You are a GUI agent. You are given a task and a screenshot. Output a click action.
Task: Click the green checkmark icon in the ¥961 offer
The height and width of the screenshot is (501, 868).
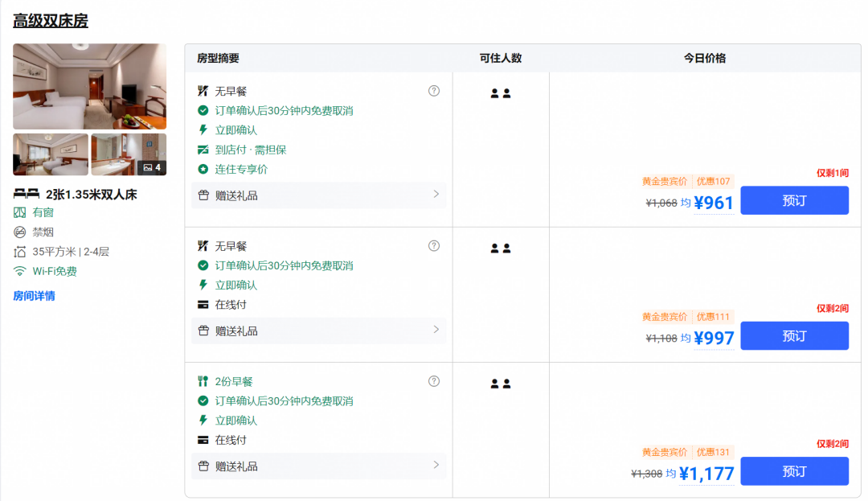(x=203, y=110)
